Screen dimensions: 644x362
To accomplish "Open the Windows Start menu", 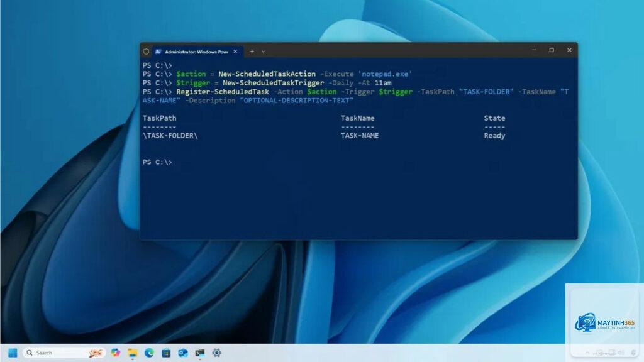I will pyautogui.click(x=13, y=353).
